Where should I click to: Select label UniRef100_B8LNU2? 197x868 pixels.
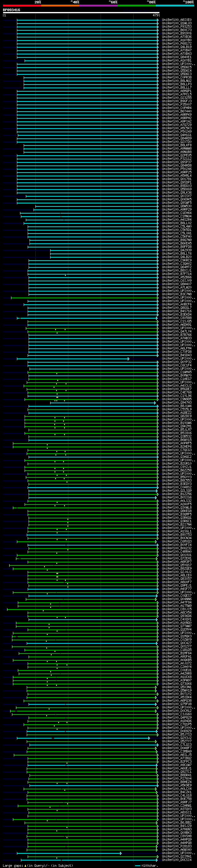coord(177,81)
